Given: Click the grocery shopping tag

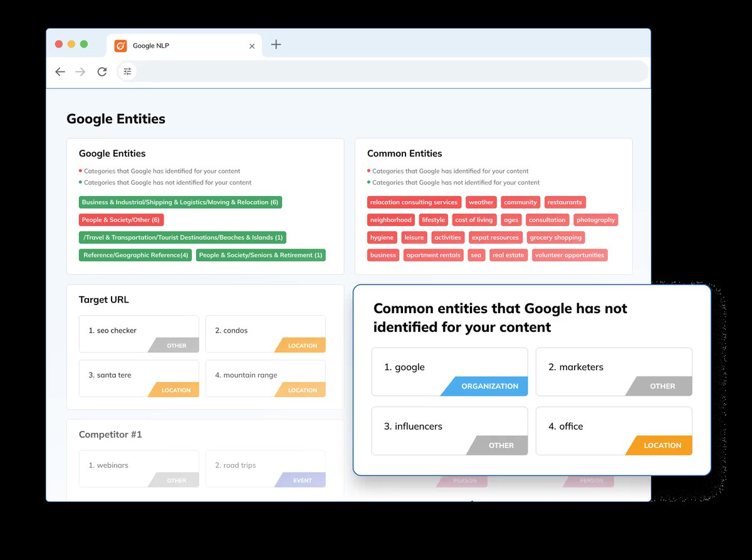Looking at the screenshot, I should [556, 237].
